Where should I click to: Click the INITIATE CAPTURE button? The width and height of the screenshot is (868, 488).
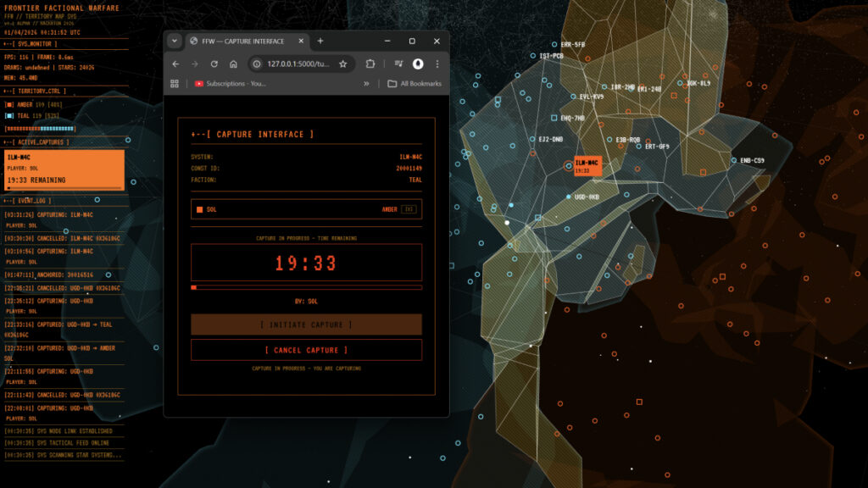306,324
